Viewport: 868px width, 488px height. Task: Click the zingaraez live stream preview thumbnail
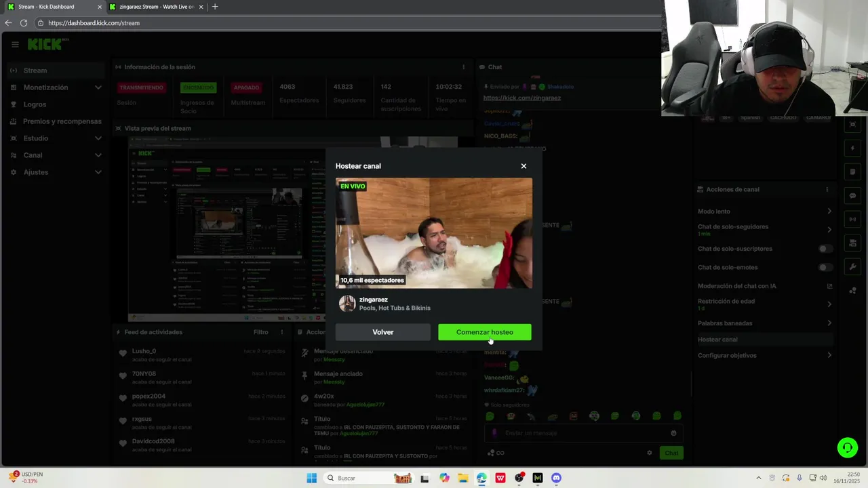(434, 233)
